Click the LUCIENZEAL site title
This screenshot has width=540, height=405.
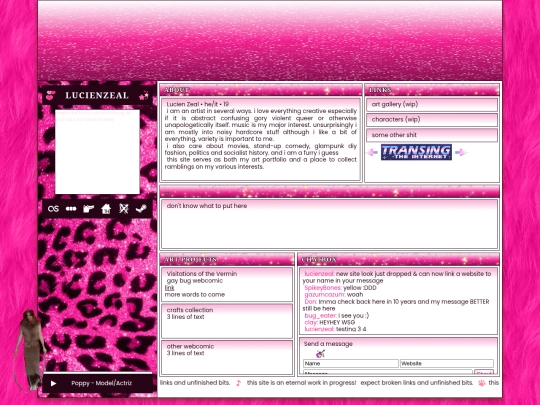coord(97,95)
